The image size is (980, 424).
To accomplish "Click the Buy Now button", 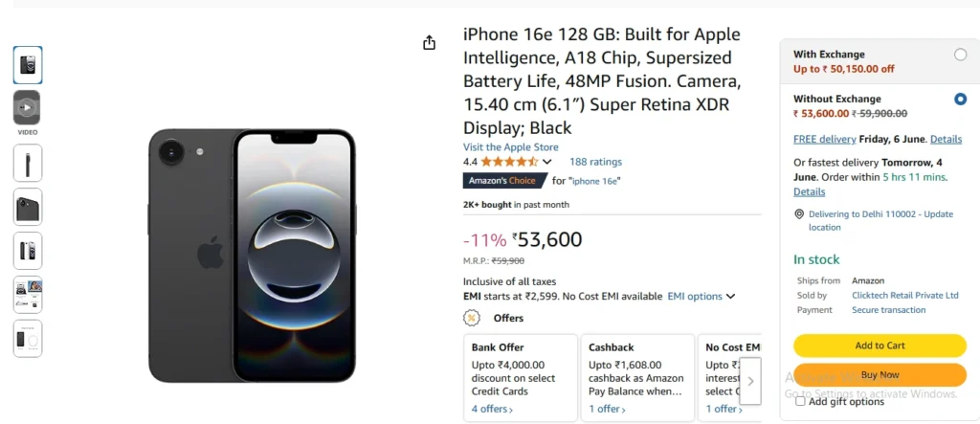I will click(x=880, y=375).
